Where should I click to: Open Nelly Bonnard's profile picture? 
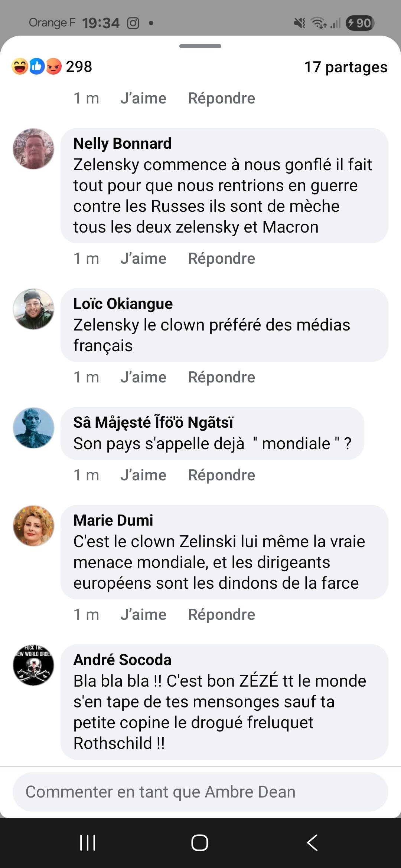[x=33, y=149]
